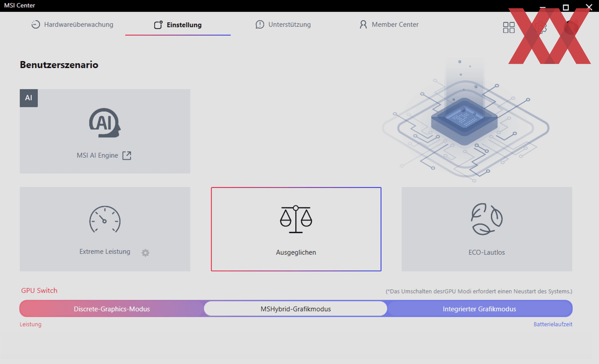Click the Member Center person icon

[x=363, y=24]
